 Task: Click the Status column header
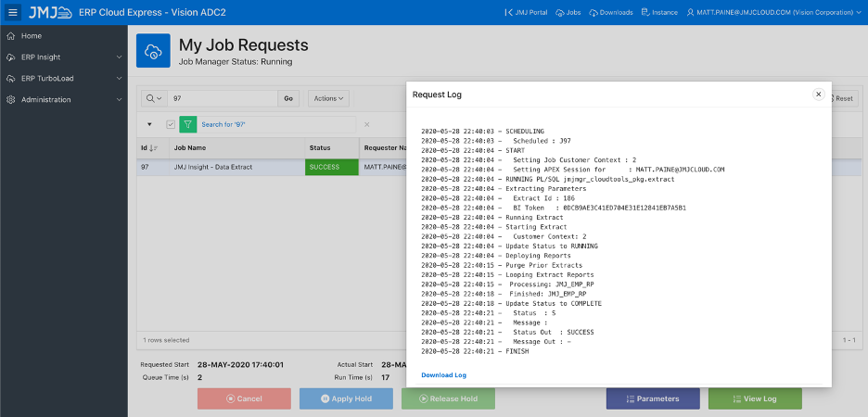point(320,147)
